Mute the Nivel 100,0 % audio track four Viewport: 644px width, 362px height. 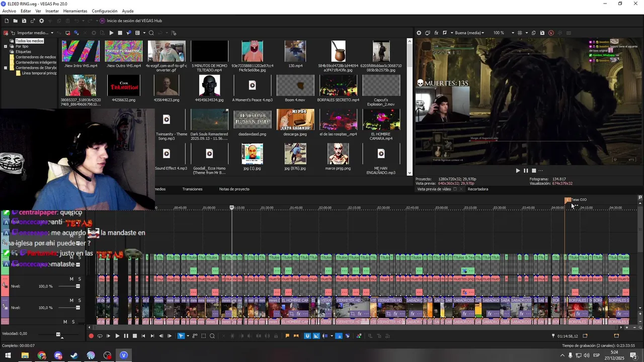click(71, 279)
